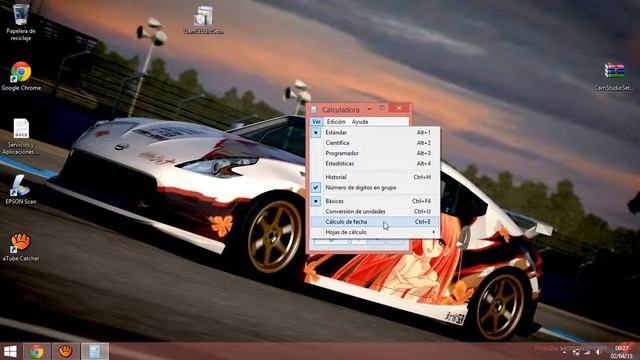Launch Google Chrome from the desktop

point(21,76)
